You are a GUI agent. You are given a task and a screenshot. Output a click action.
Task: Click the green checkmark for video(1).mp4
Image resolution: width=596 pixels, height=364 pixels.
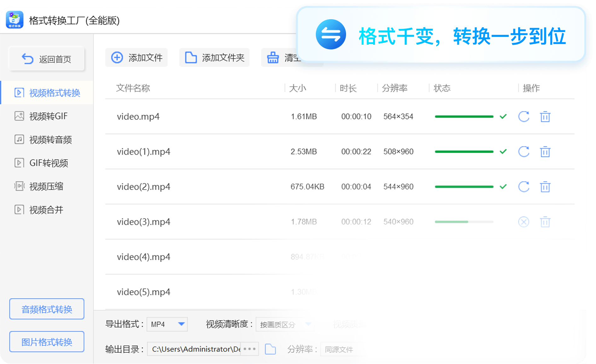(x=503, y=151)
